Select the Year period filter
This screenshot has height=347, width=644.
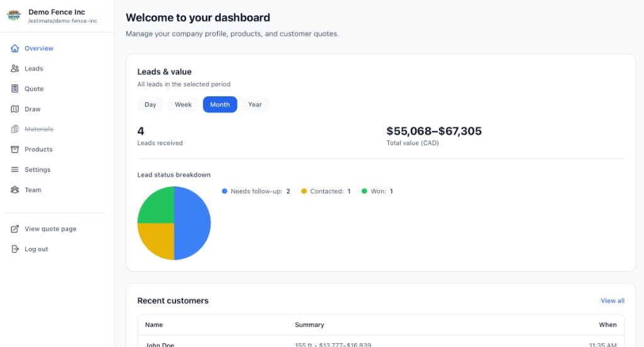click(255, 105)
